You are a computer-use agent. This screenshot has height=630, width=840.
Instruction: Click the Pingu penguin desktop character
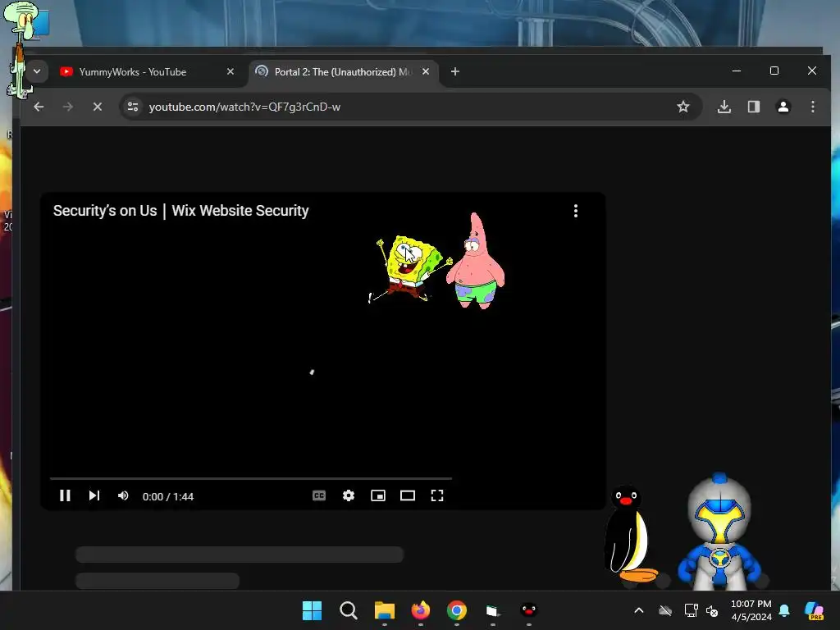[x=631, y=533]
